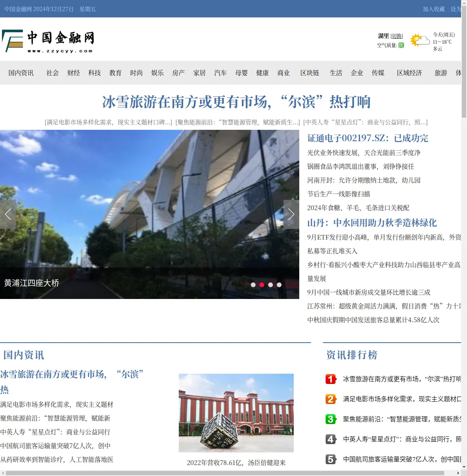The width and height of the screenshot is (467, 476).
Task: Click the 资讯排行榜 section heading
Action: (352, 355)
